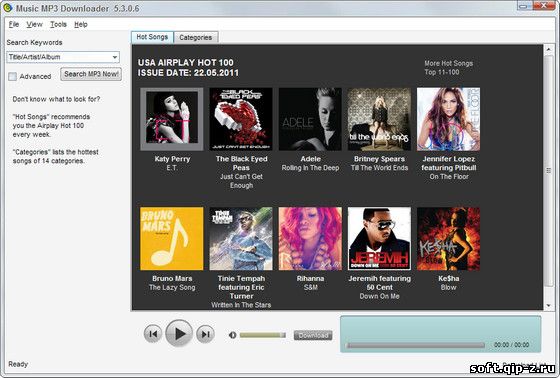Enable the Advanced search checkbox
The height and width of the screenshot is (378, 560).
[x=12, y=76]
